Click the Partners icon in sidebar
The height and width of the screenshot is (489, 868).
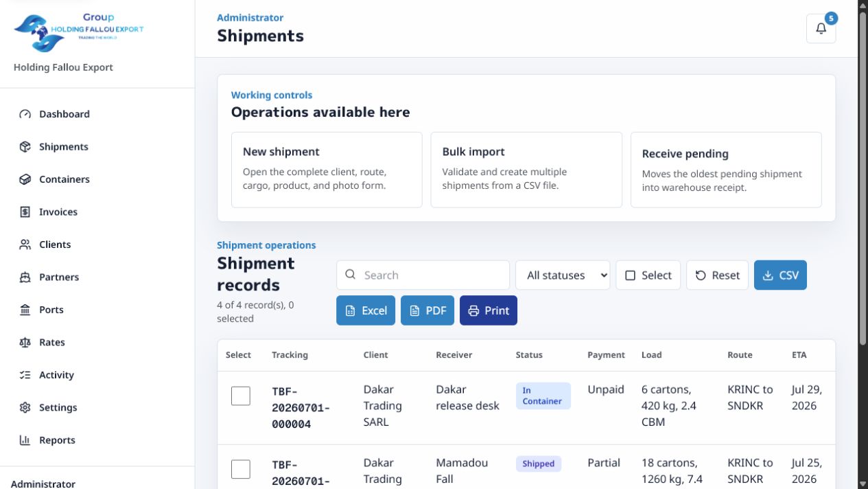(x=25, y=277)
